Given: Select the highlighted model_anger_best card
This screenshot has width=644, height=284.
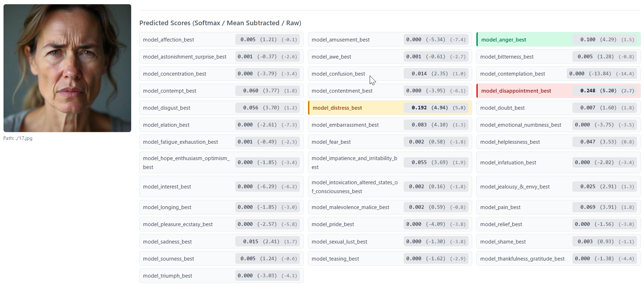Looking at the screenshot, I should (558, 40).
